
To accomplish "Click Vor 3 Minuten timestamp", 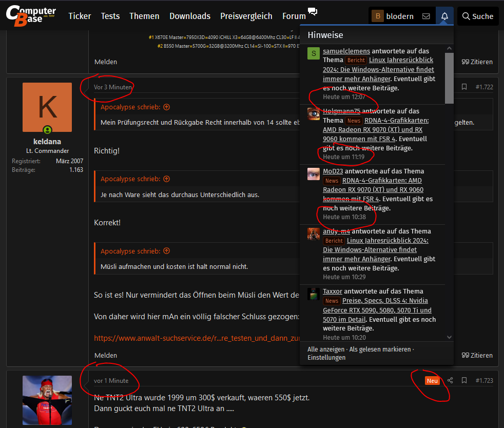I will pos(113,87).
